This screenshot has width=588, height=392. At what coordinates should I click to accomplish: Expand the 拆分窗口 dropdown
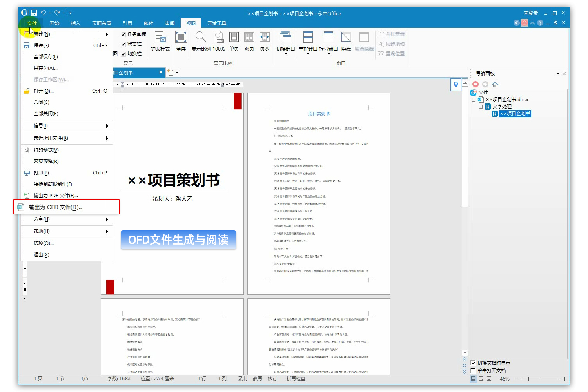pos(328,53)
